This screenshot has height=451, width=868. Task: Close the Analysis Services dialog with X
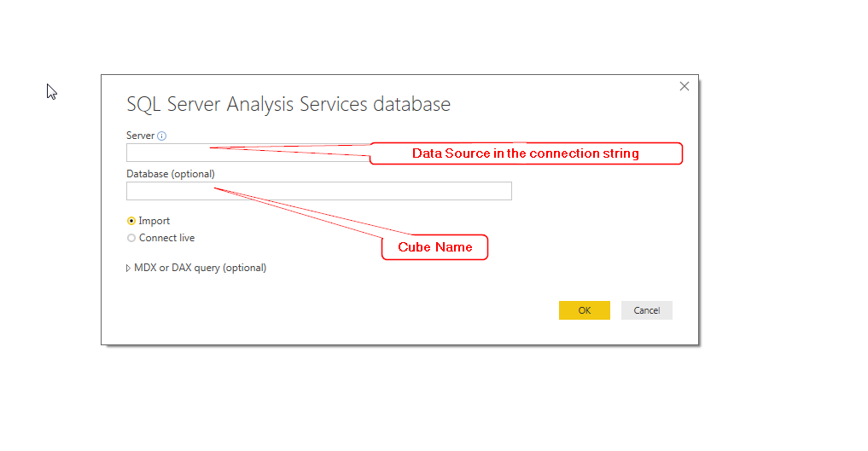click(684, 86)
